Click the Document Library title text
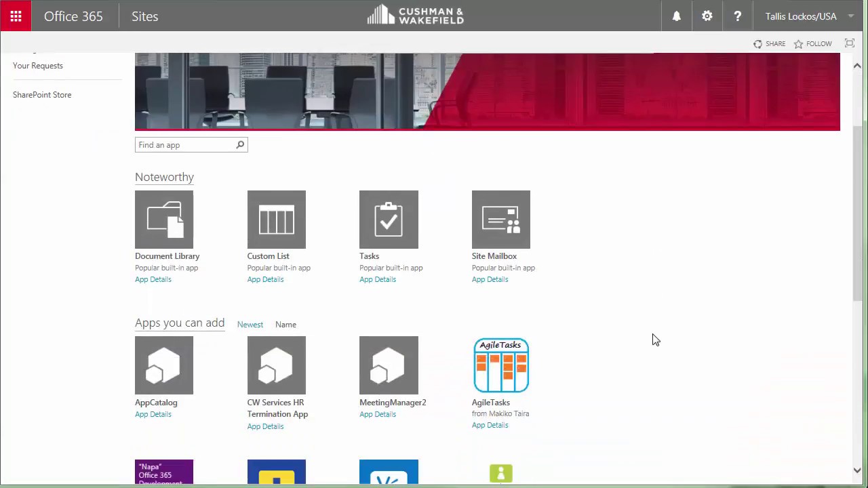This screenshot has width=868, height=488. point(167,256)
